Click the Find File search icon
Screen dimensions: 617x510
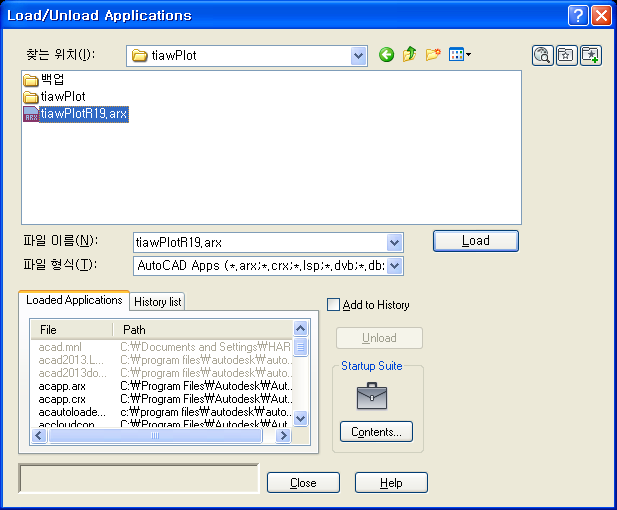click(543, 55)
